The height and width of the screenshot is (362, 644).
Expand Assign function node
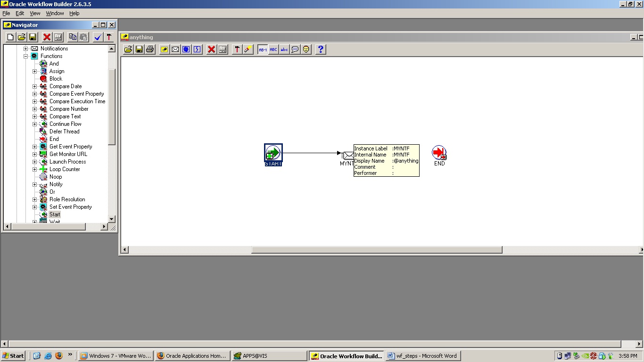click(34, 71)
